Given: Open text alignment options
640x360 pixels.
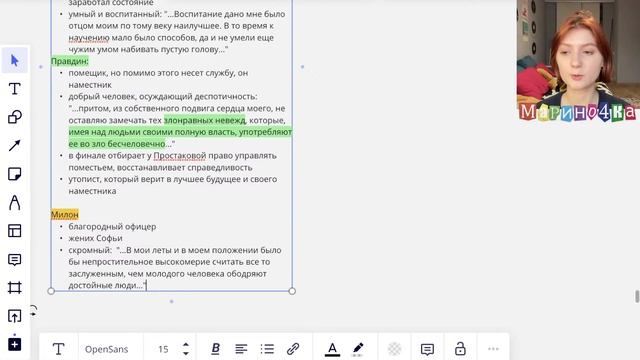Looking at the screenshot, I should (241, 349).
